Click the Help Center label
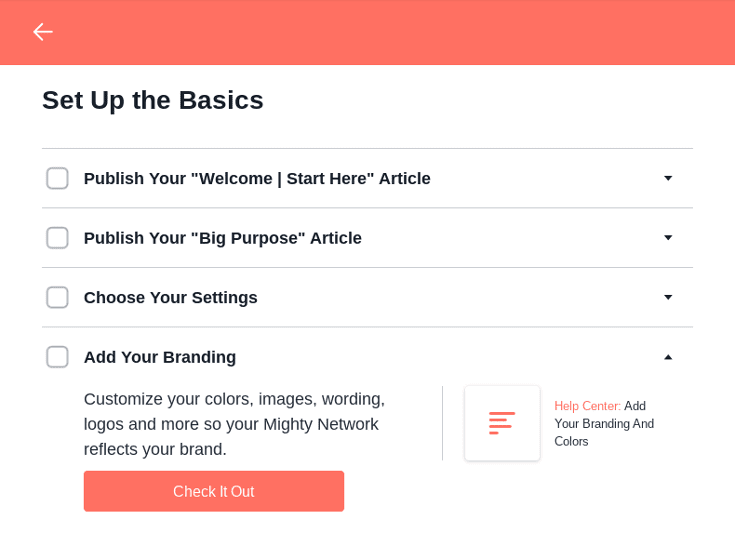Screen dimensions: 735x533 click(587, 406)
